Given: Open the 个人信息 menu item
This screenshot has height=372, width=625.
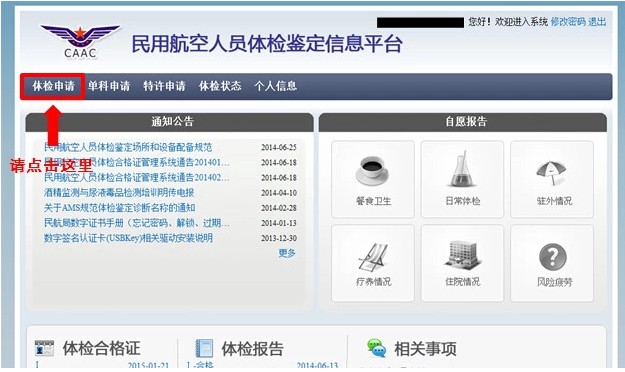Looking at the screenshot, I should pos(275,86).
